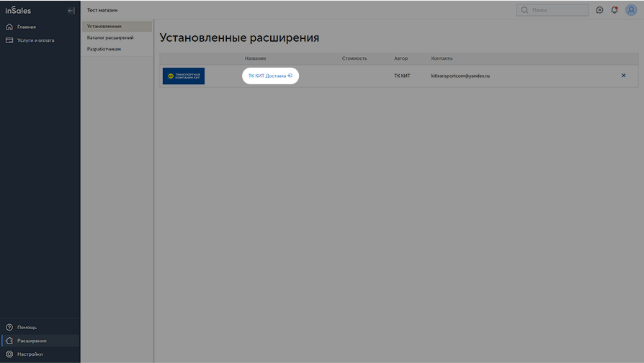This screenshot has width=644, height=363.
Task: Click the inSales logo
Action: click(x=19, y=11)
